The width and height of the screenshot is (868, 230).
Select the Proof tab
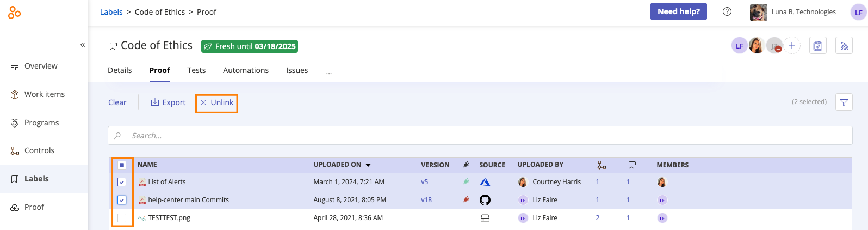159,70
